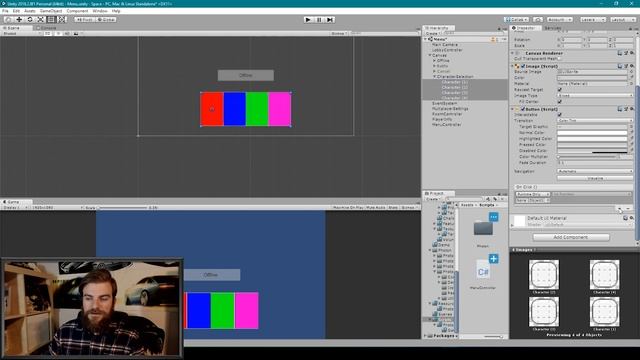Image resolution: width=640 pixels, height=360 pixels.
Task: Select the Rotate tool in toolbar
Action: point(30,20)
